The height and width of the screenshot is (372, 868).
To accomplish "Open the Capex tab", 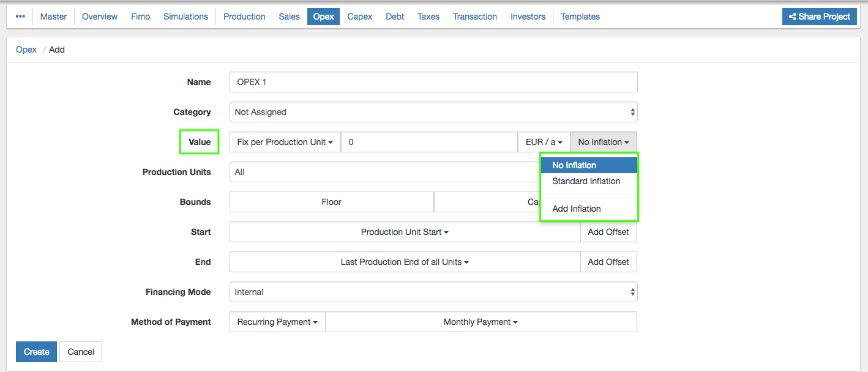I will [359, 17].
